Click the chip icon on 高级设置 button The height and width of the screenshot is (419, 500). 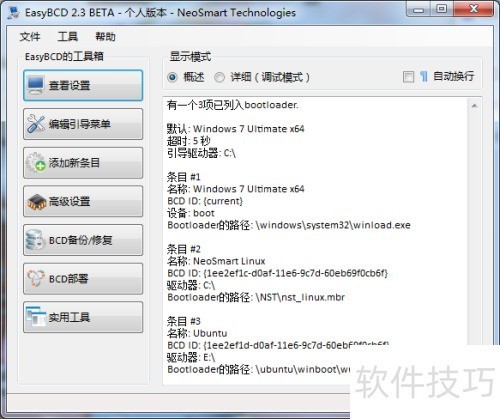36,201
